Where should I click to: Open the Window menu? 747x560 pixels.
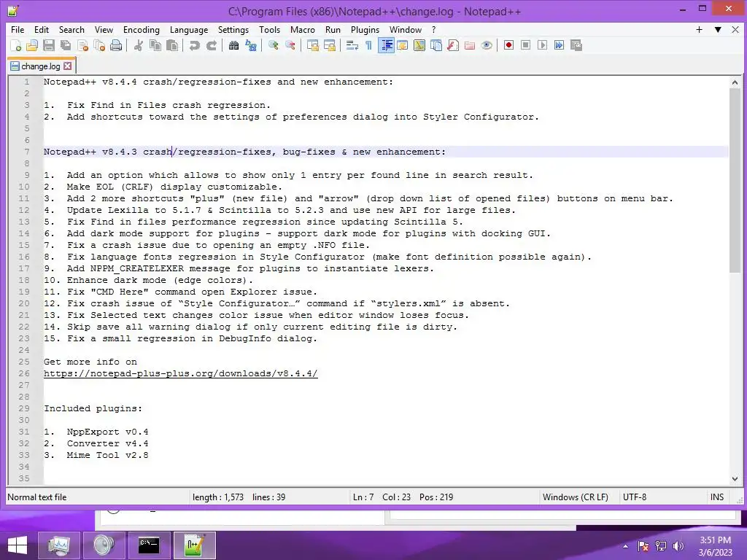click(406, 29)
